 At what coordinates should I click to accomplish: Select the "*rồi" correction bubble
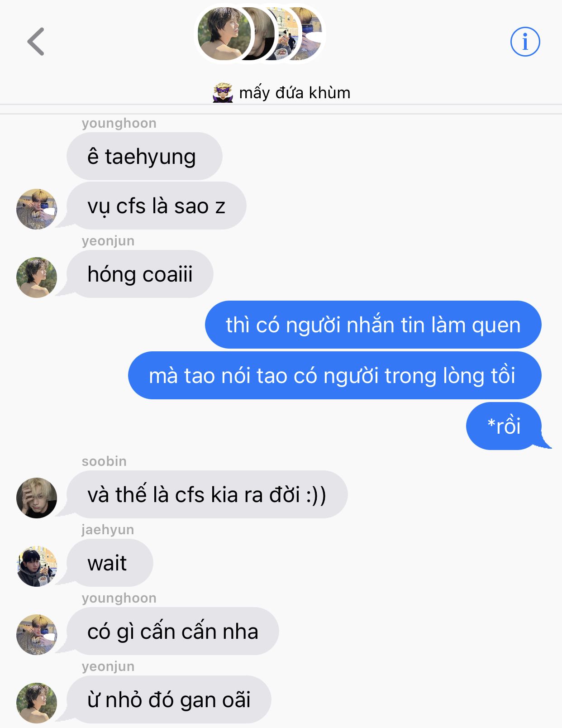[x=504, y=426]
